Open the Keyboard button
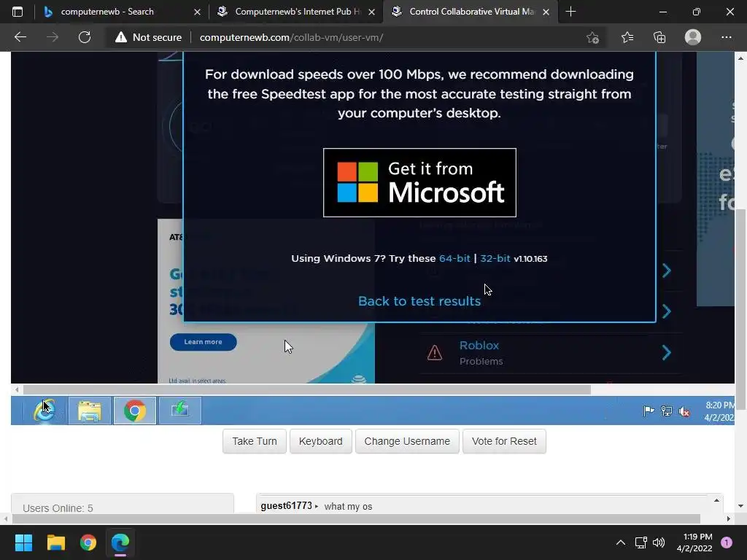The image size is (747, 560). point(321,441)
